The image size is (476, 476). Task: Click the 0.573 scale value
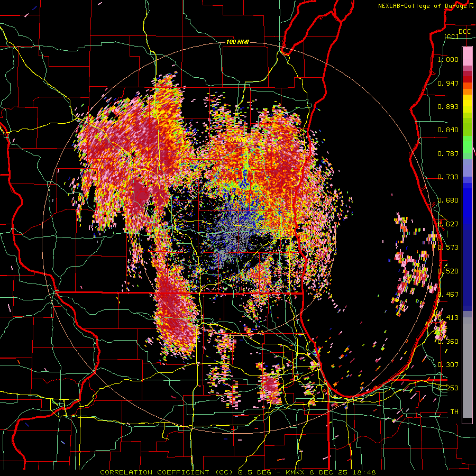coord(448,248)
